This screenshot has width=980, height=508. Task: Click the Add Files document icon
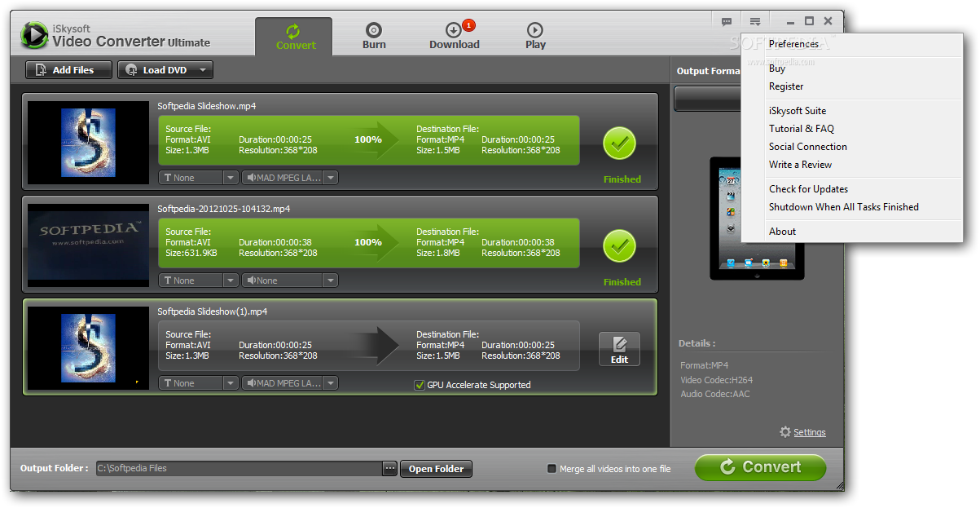pyautogui.click(x=41, y=70)
